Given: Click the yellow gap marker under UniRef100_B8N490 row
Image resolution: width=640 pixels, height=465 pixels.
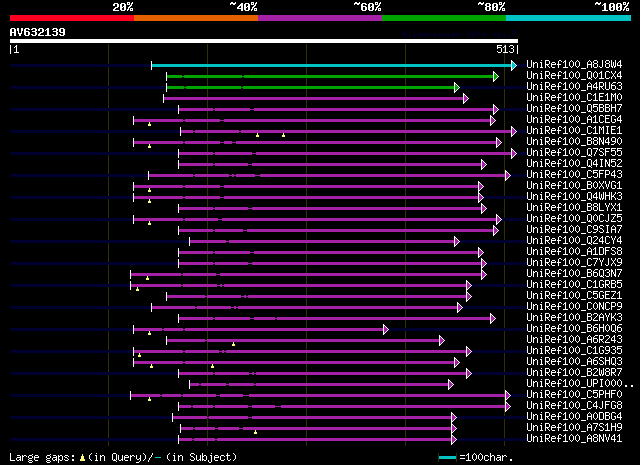Looking at the screenshot, I should click(149, 146).
